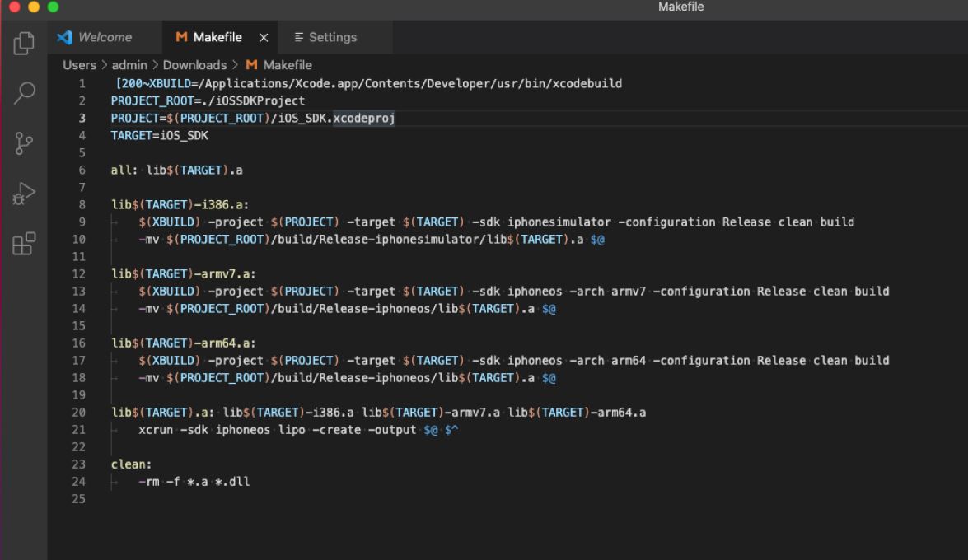The image size is (968, 560).
Task: Click line number 1 in the gutter
Action: (82, 83)
